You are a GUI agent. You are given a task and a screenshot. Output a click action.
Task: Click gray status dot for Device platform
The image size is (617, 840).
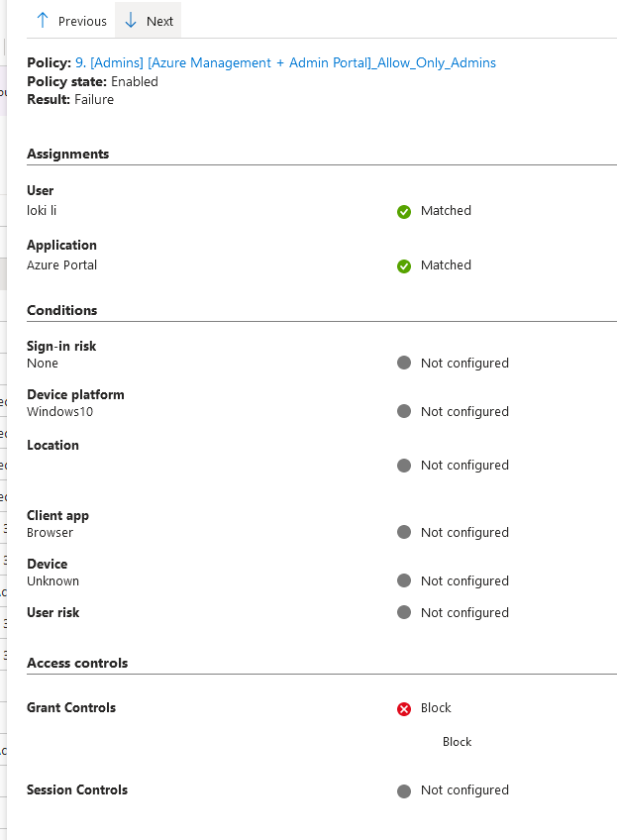point(404,411)
